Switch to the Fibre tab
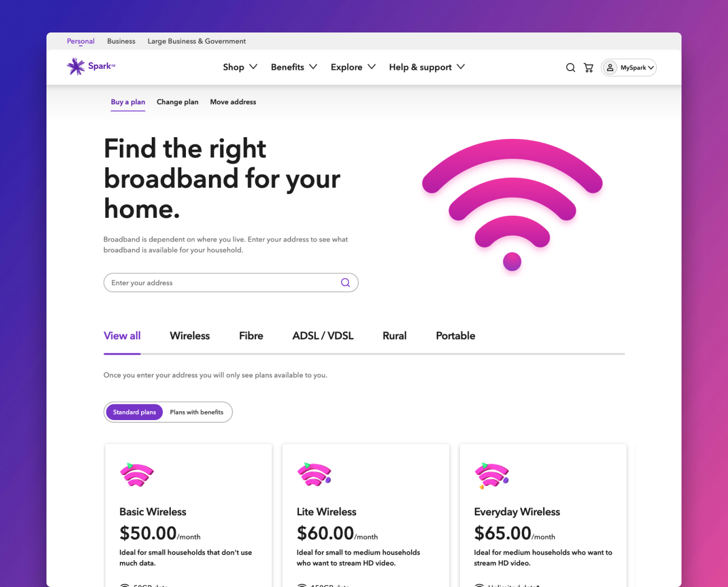This screenshot has height=587, width=728. (x=251, y=336)
